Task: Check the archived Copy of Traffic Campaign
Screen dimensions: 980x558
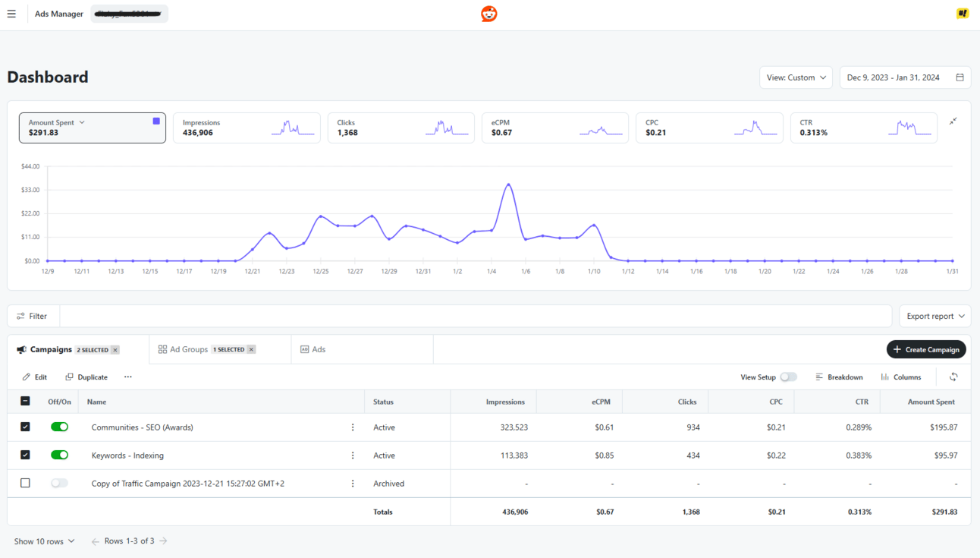Action: point(25,483)
